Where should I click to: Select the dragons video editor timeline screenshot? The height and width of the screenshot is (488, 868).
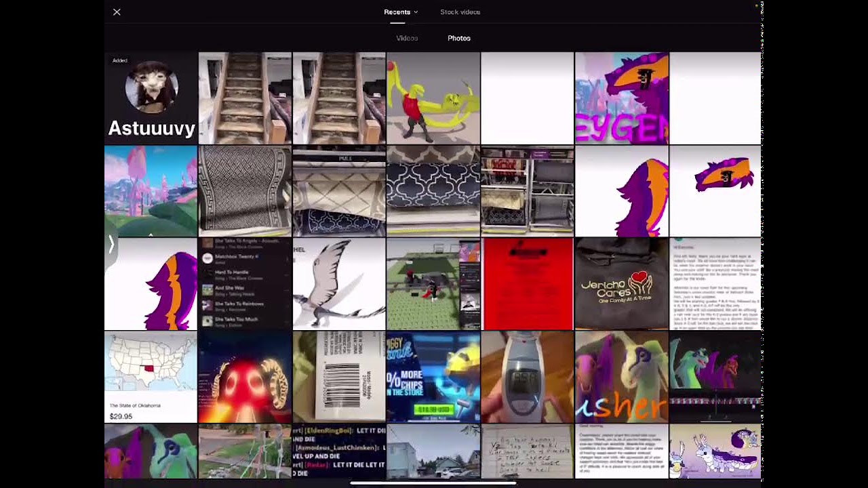(x=715, y=377)
